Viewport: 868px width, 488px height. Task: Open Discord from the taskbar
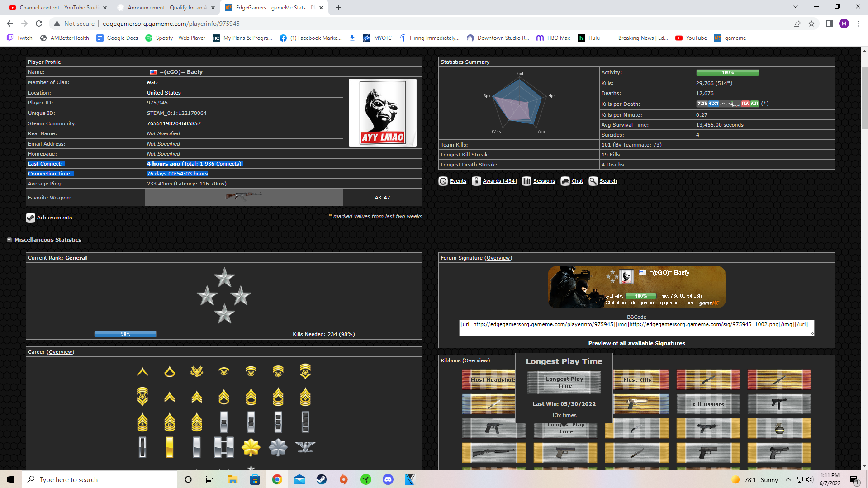pos(388,479)
